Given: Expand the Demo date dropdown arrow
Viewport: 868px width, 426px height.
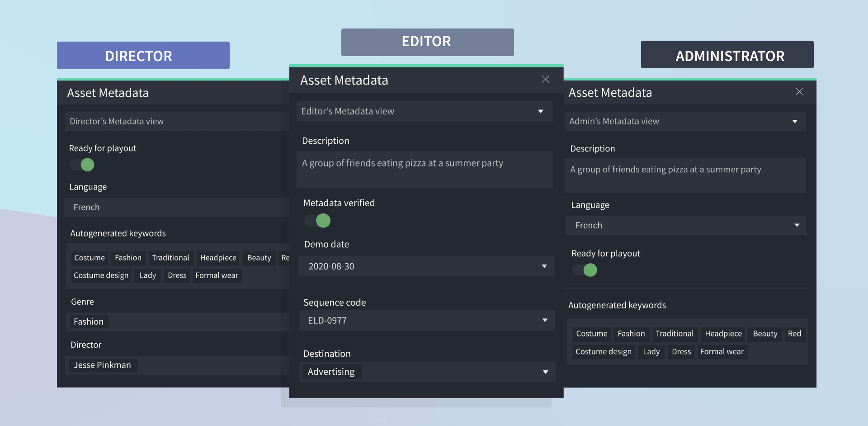Looking at the screenshot, I should click(544, 266).
